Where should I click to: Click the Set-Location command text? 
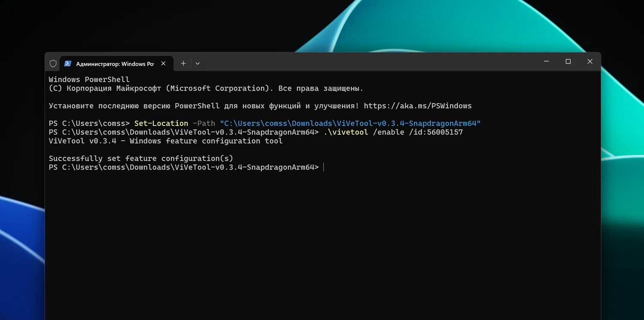161,123
